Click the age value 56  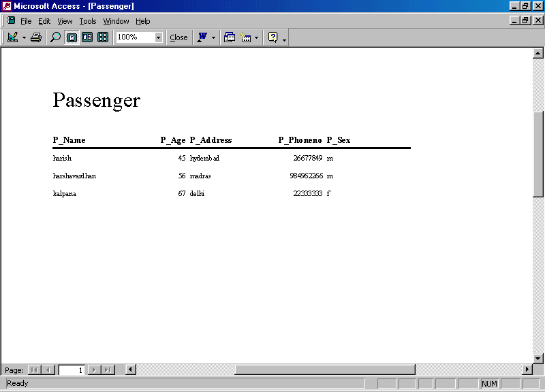tap(182, 176)
